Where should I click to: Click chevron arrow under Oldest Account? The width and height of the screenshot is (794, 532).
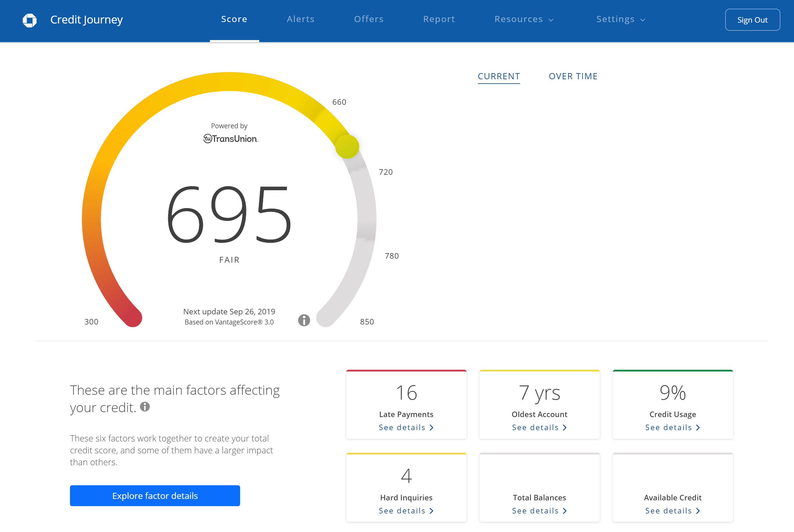coord(565,428)
